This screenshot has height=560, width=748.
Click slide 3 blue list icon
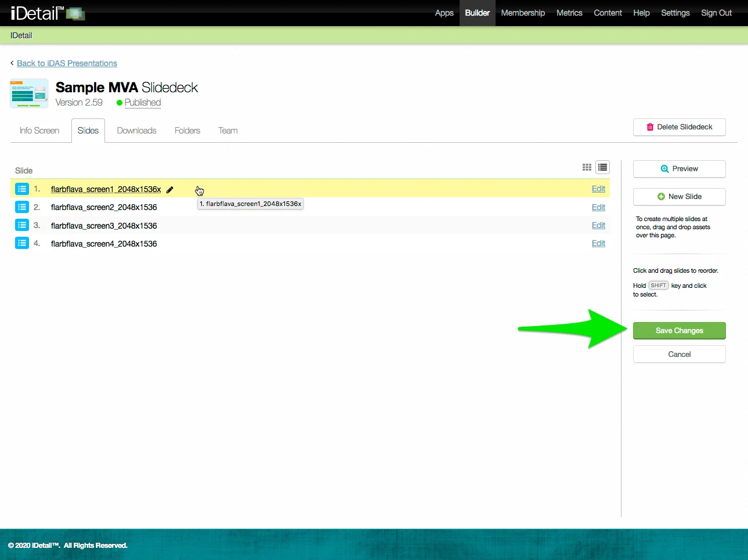(22, 225)
